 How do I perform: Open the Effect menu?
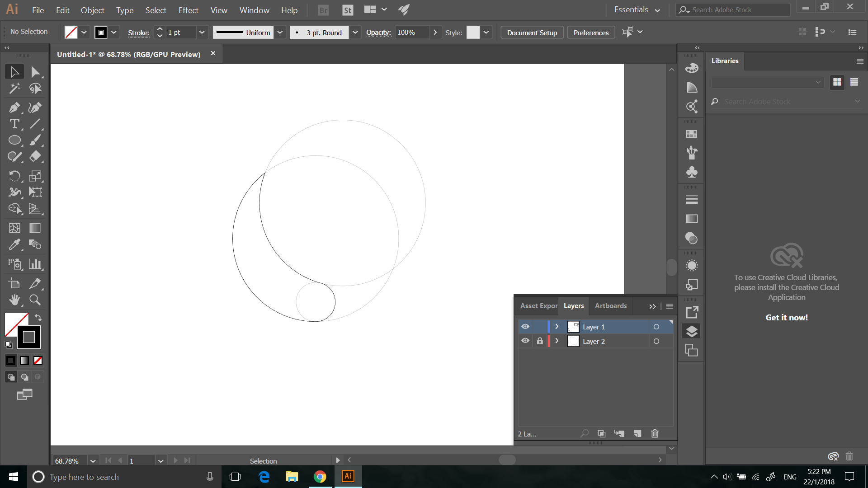coord(188,10)
